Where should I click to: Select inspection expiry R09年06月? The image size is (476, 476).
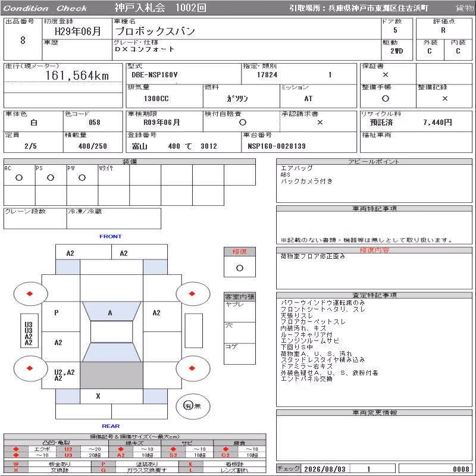coord(161,123)
